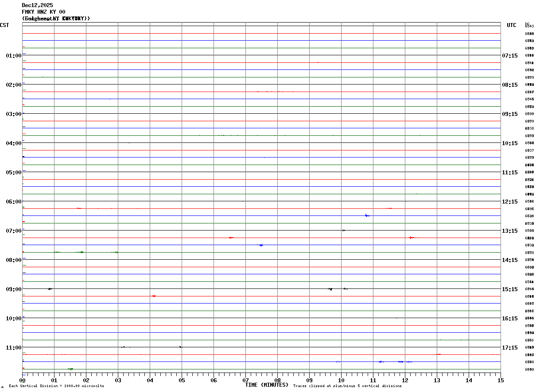
Task: Pick minute tick 01 on the time axis
Action: point(54,380)
